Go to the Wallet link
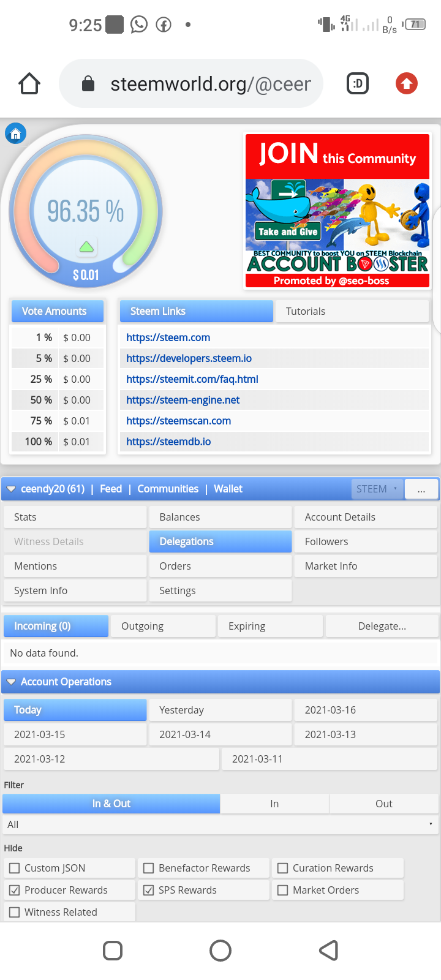The image size is (441, 980). 228,489
